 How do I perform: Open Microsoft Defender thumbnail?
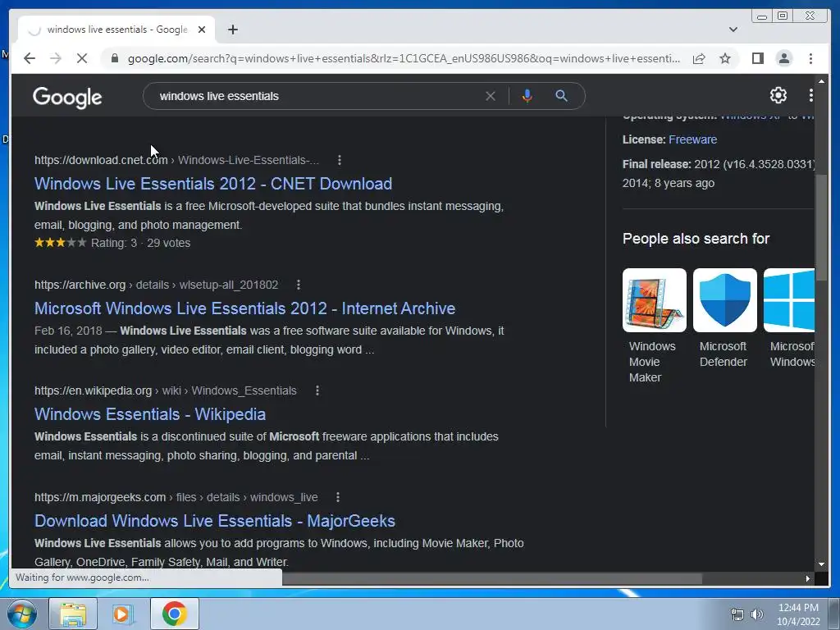(x=725, y=300)
